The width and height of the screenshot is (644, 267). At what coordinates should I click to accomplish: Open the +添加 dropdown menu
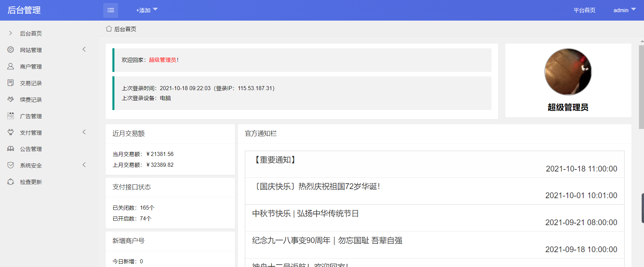point(146,10)
